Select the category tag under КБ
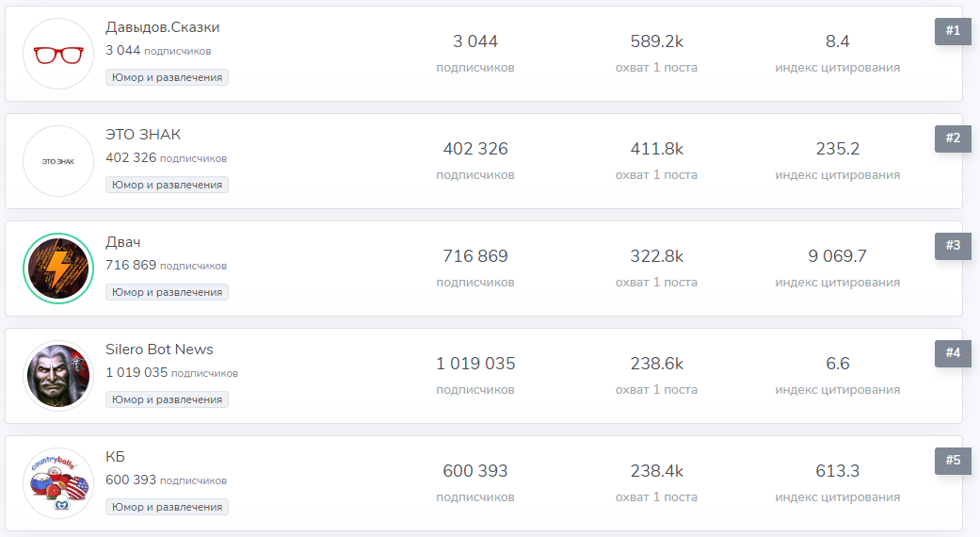980x537 pixels. 167,507
